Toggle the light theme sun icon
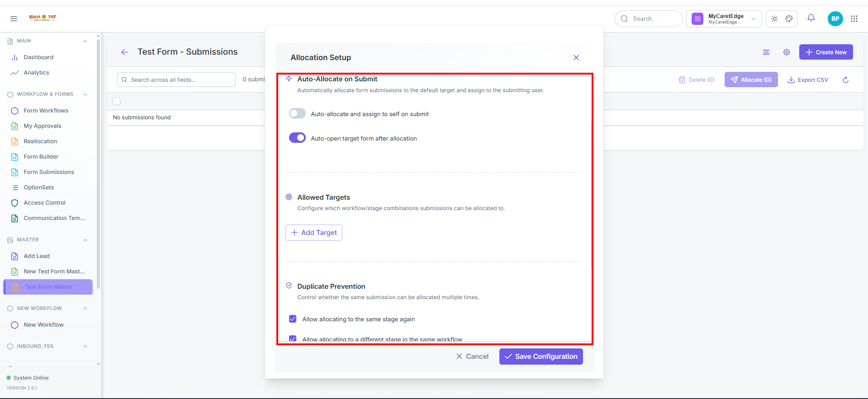Viewport: 868px width, 399px height. [x=774, y=19]
